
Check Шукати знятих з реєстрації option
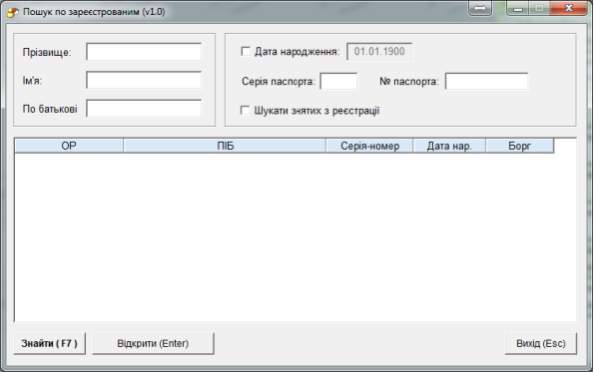click(x=245, y=110)
